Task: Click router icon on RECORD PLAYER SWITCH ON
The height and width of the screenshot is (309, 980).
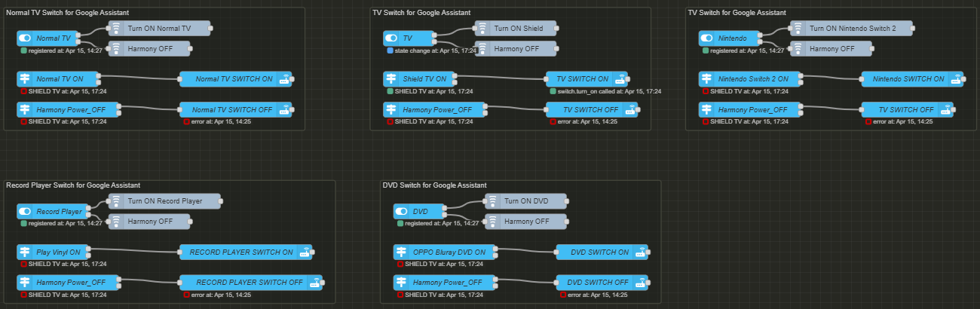Action: [x=305, y=252]
